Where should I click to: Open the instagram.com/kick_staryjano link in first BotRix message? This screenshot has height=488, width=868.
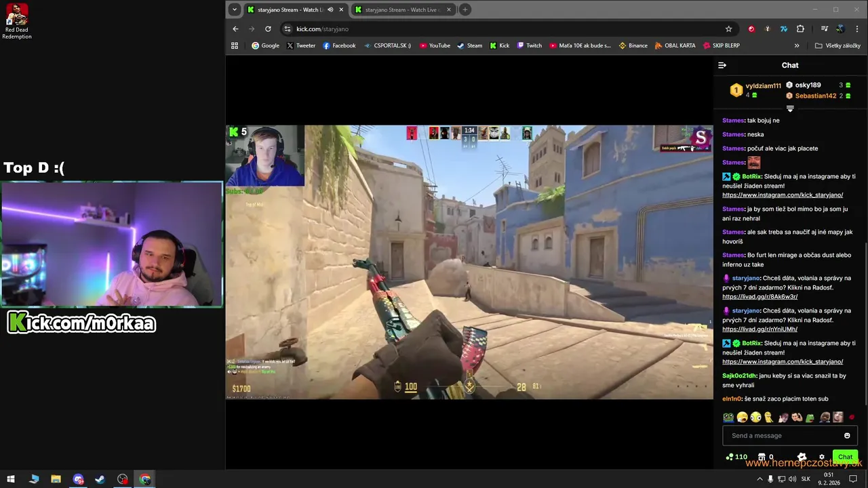click(783, 195)
